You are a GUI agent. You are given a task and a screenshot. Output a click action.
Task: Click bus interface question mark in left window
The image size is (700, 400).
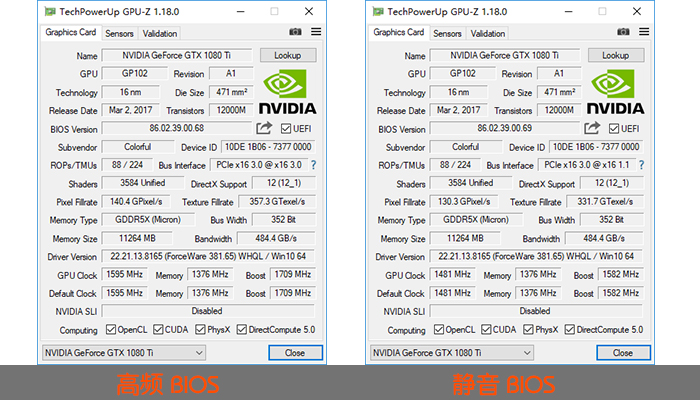point(313,165)
